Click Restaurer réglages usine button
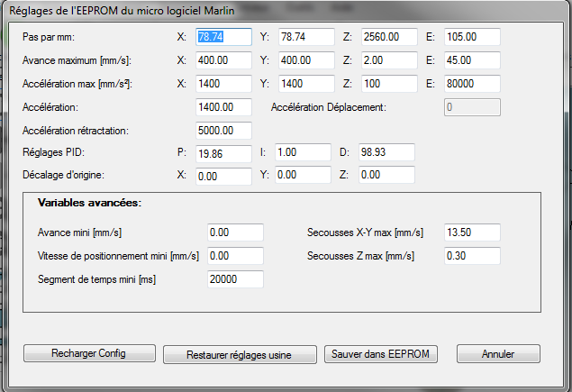This screenshot has width=572, height=392. click(x=240, y=355)
